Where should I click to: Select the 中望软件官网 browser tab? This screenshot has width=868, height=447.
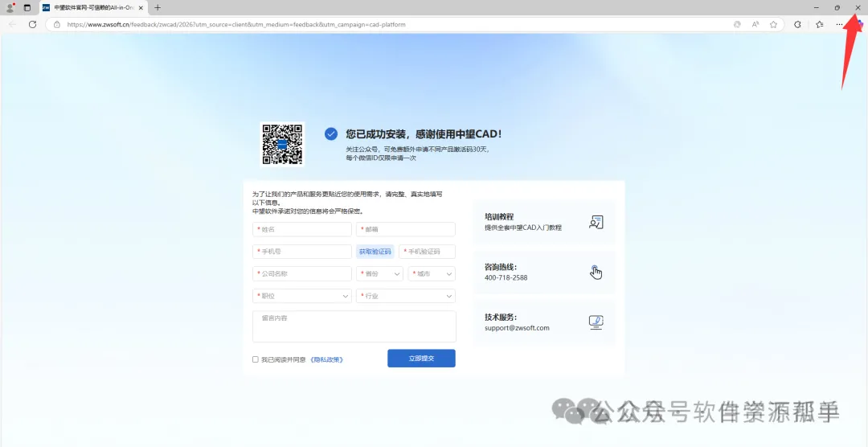(x=92, y=8)
